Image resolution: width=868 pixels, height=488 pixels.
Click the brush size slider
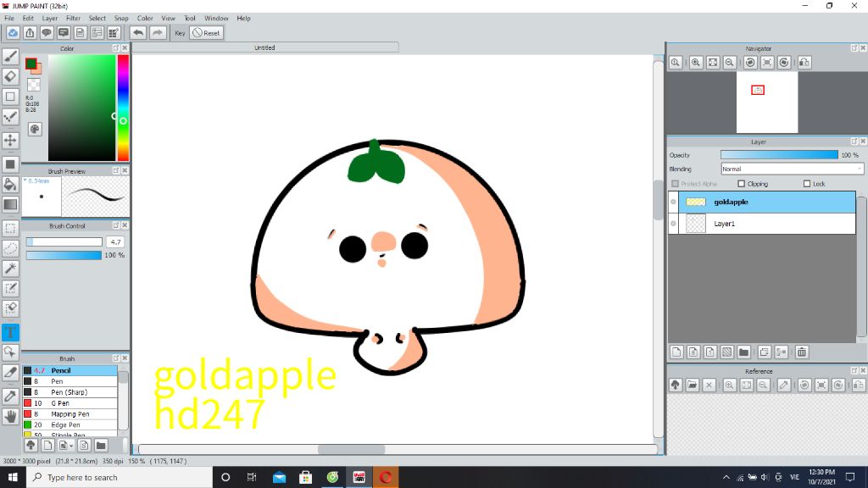click(64, 241)
